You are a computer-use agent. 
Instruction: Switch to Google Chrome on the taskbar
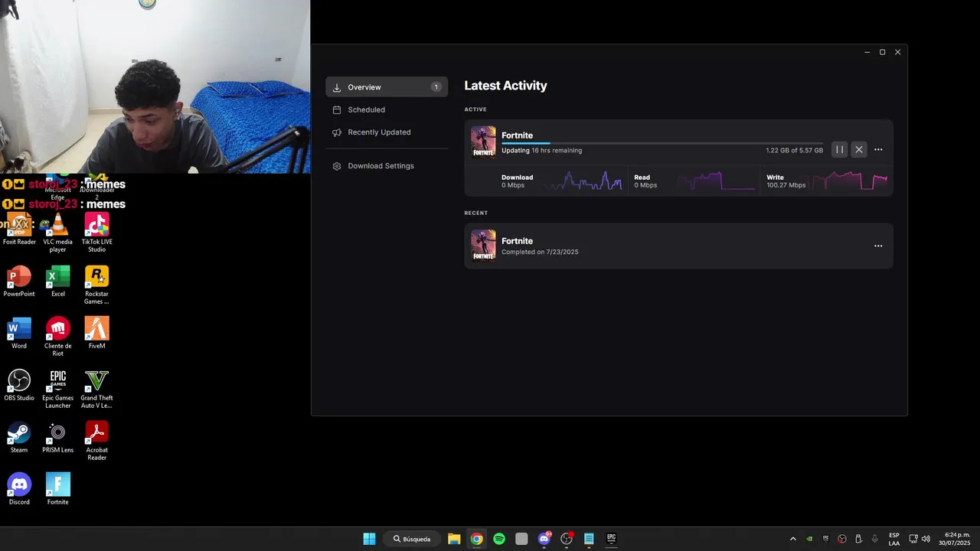pyautogui.click(x=476, y=539)
